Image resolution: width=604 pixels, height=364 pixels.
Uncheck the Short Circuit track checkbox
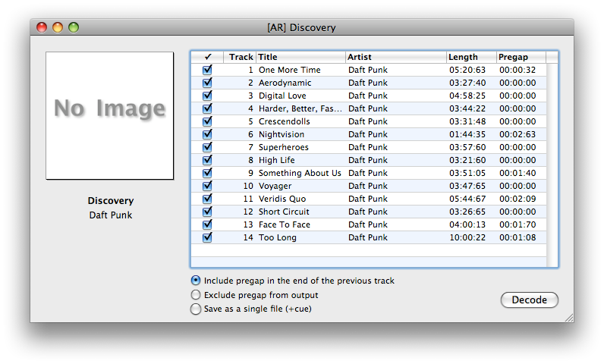207,212
